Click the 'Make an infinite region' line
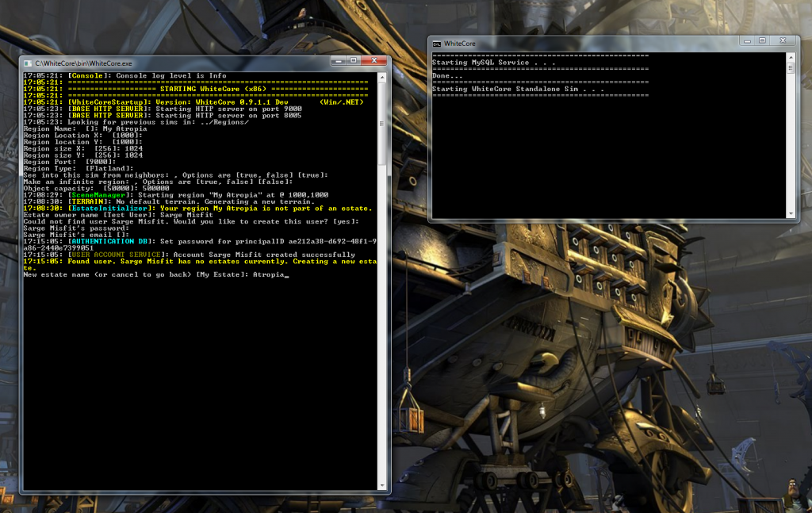The image size is (812, 513). pos(158,182)
